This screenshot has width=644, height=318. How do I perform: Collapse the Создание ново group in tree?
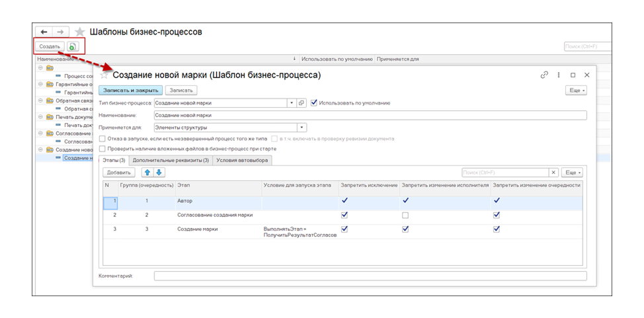pos(40,149)
